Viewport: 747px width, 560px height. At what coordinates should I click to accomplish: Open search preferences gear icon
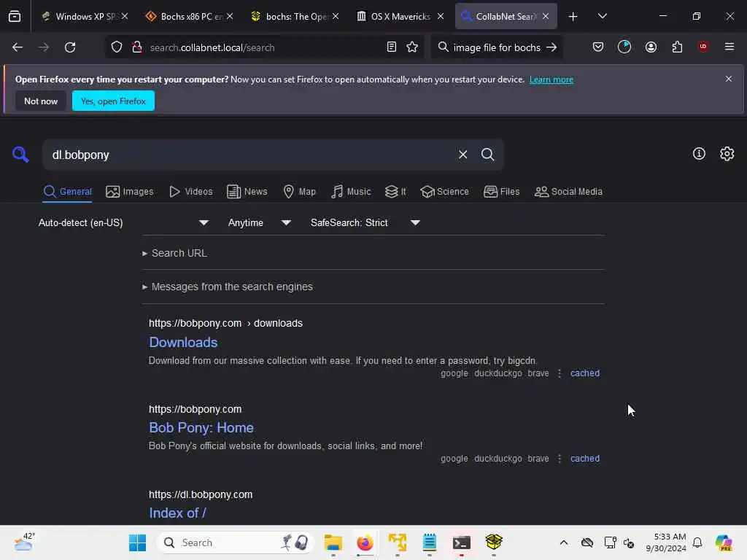(x=727, y=153)
